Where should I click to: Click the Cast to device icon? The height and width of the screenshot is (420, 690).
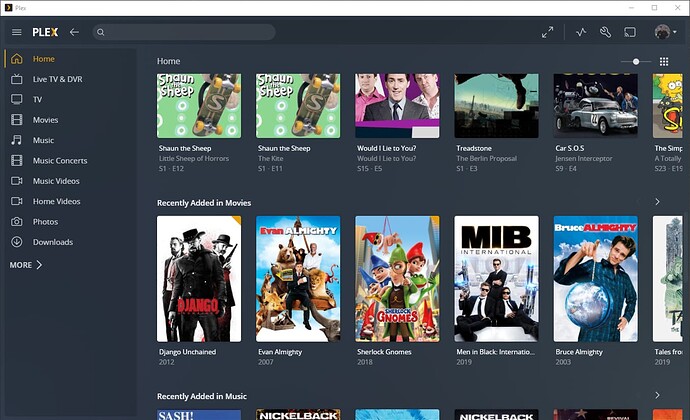(630, 32)
